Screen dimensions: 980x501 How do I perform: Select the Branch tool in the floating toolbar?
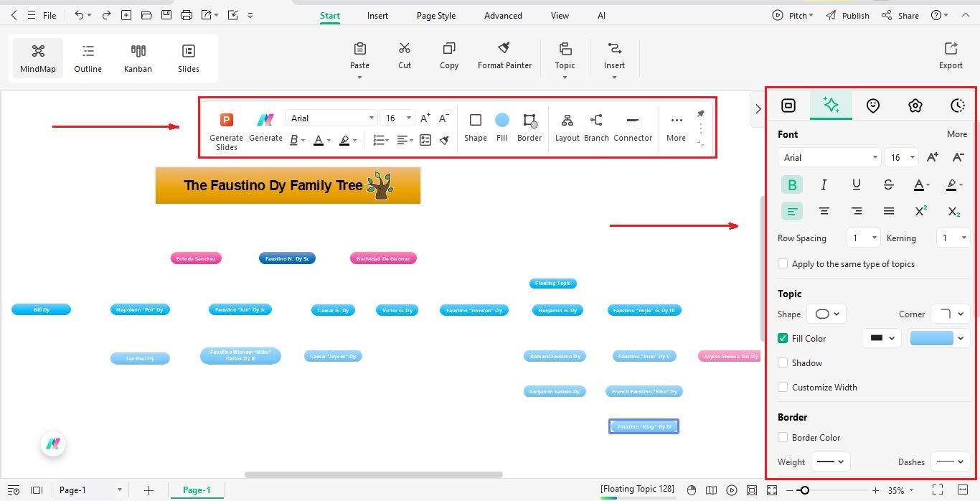click(x=596, y=127)
